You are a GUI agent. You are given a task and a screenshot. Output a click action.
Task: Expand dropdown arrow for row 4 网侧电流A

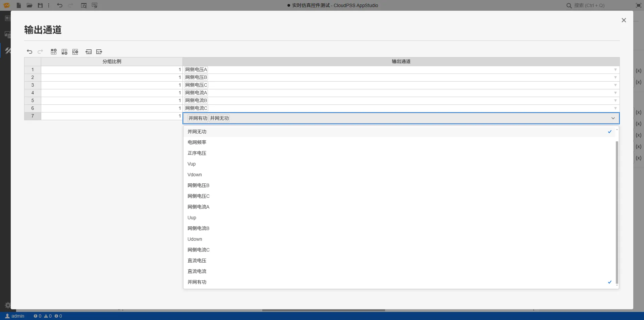615,93
